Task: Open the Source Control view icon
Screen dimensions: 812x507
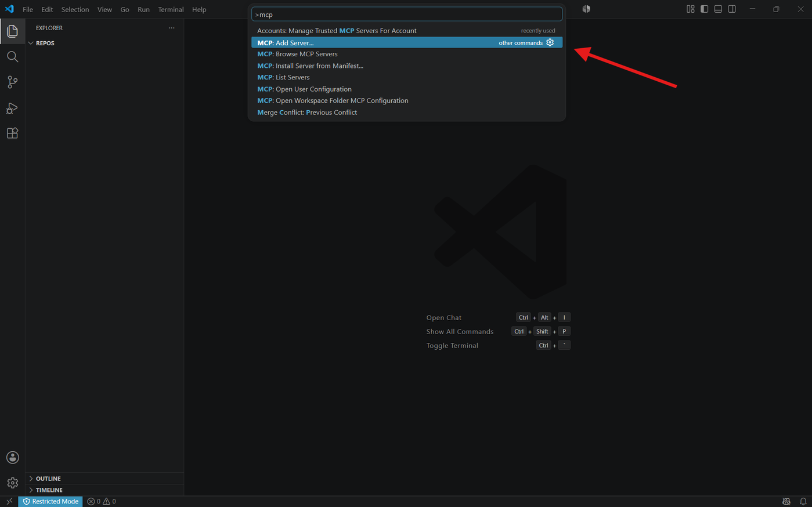Action: click(x=12, y=82)
